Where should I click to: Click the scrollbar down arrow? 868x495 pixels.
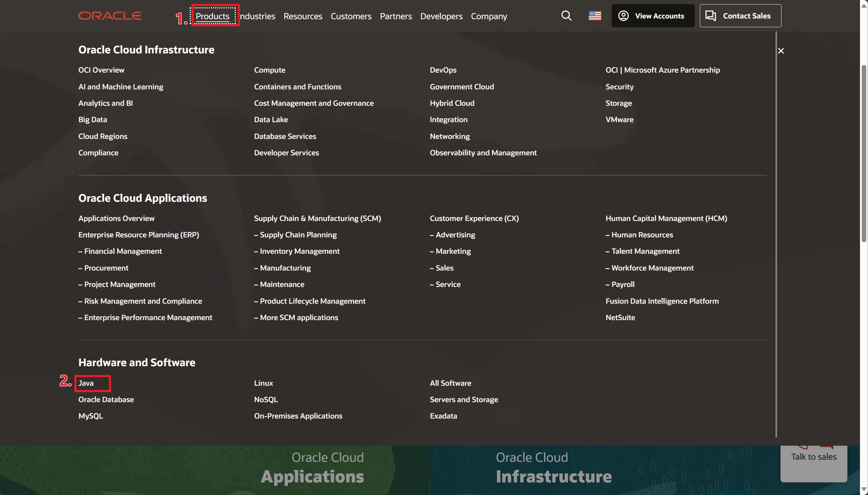tap(864, 489)
